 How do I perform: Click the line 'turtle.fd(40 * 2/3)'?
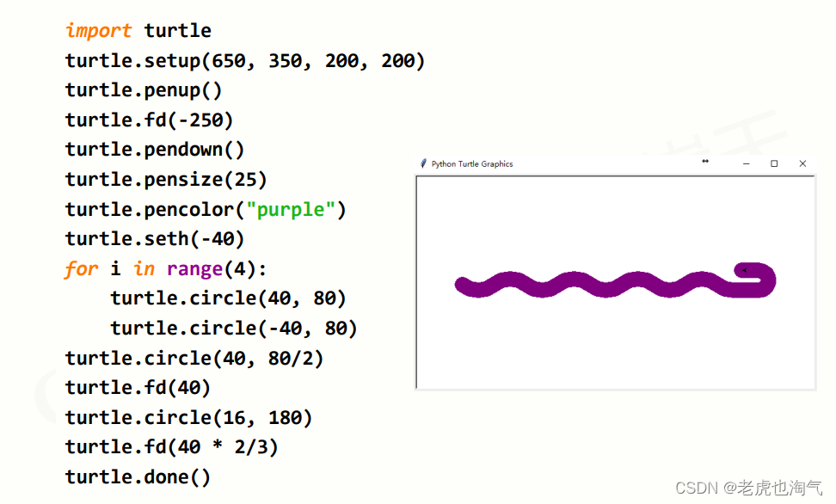click(x=172, y=447)
